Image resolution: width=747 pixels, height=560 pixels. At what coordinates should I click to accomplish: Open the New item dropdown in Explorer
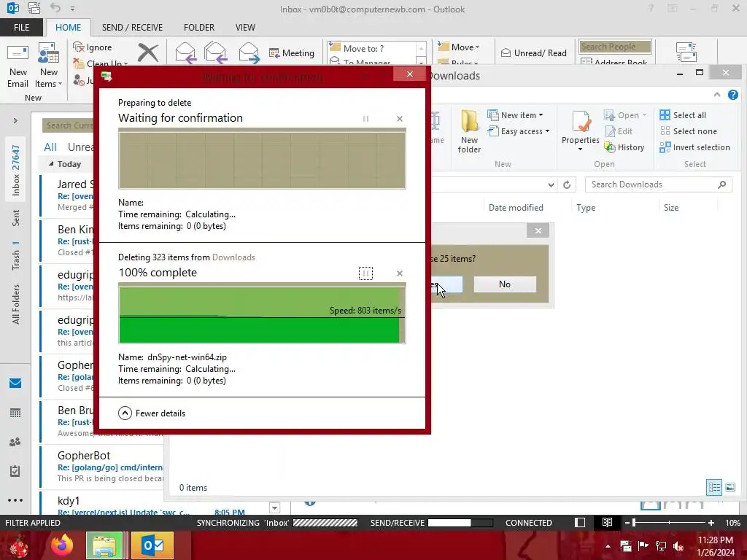click(516, 115)
